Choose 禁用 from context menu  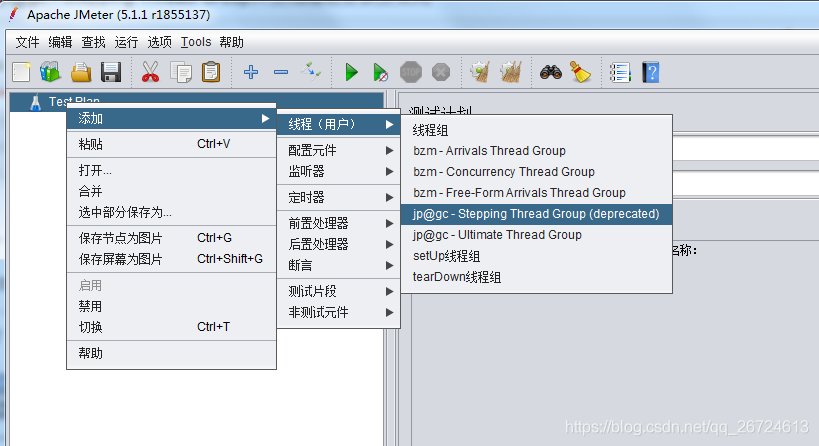(x=171, y=306)
